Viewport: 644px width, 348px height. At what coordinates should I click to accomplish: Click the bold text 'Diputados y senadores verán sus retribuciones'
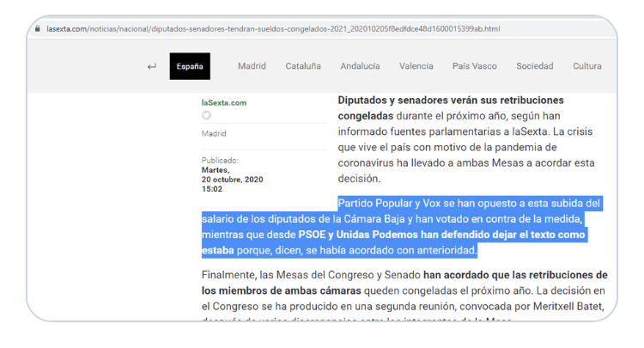pyautogui.click(x=451, y=101)
